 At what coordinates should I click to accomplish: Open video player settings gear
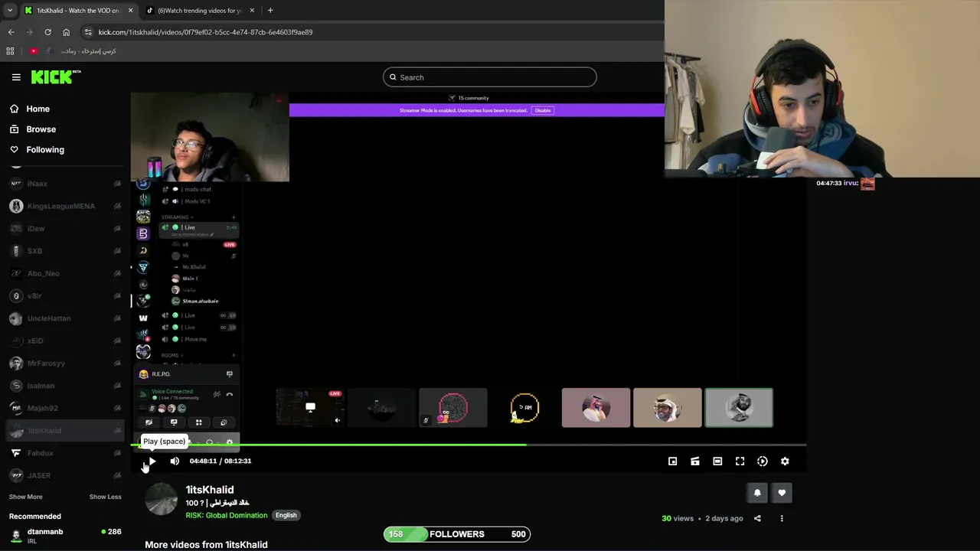coord(785,461)
